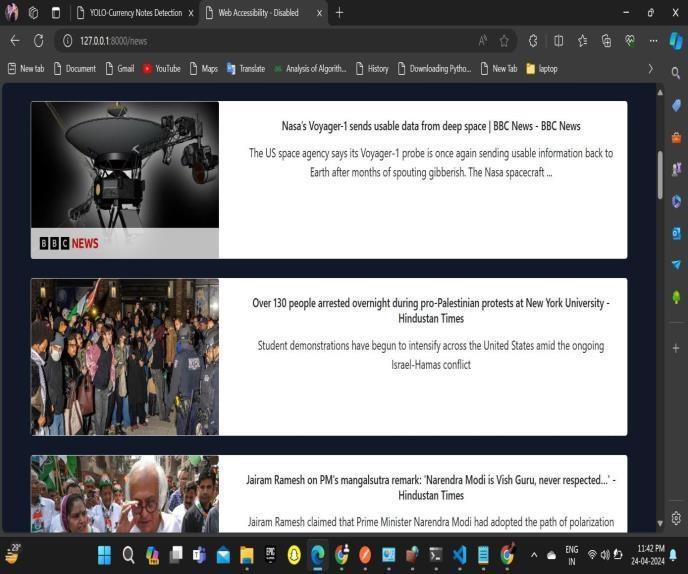This screenshot has width=688, height=574.
Task: Open sidebar settings gear icon
Action: pos(676,518)
